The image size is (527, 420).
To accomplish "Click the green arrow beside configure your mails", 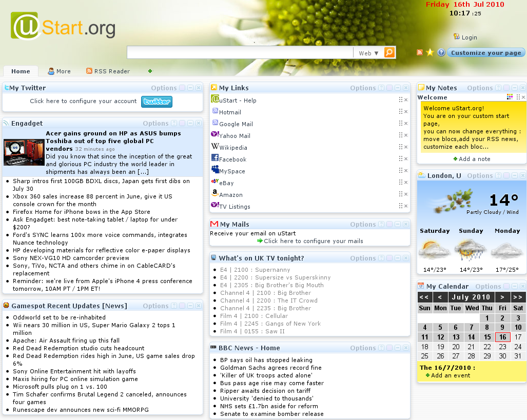I will click(x=260, y=241).
